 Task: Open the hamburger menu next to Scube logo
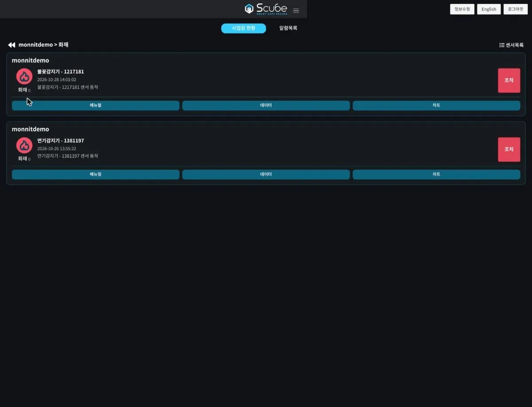(296, 11)
